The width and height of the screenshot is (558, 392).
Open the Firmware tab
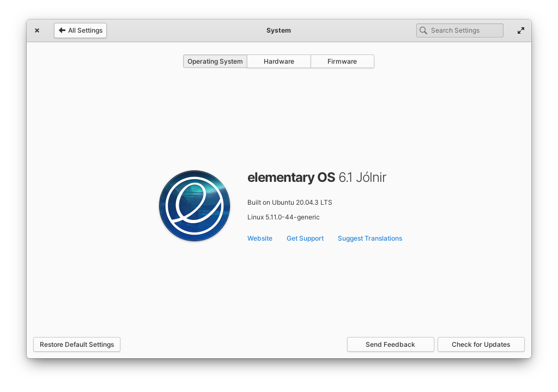tap(342, 61)
